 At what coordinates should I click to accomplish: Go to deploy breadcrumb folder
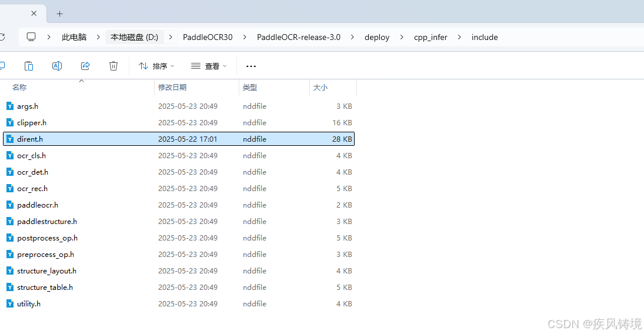click(x=377, y=38)
